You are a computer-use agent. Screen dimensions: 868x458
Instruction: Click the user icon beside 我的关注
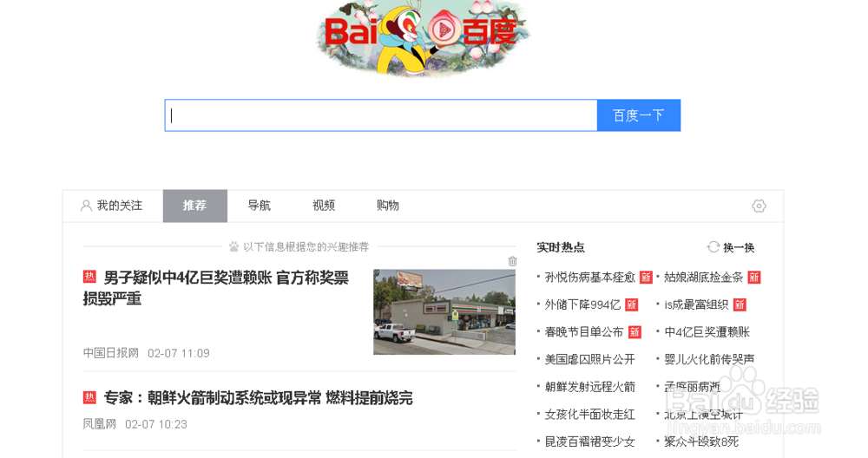click(x=86, y=206)
